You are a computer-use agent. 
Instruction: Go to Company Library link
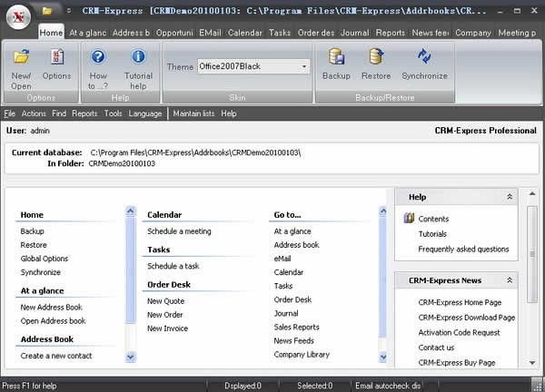click(302, 354)
